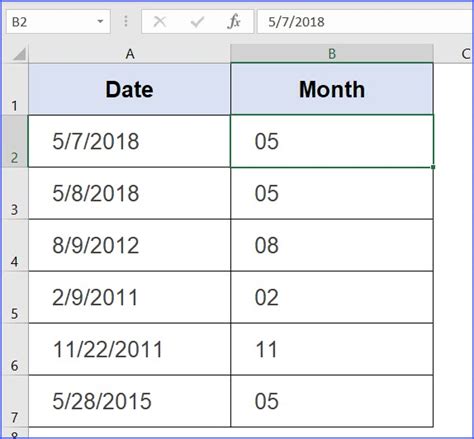Click the Enter checkmark icon in formula bar
Screen dimensions: 474x439
pyautogui.click(x=197, y=22)
